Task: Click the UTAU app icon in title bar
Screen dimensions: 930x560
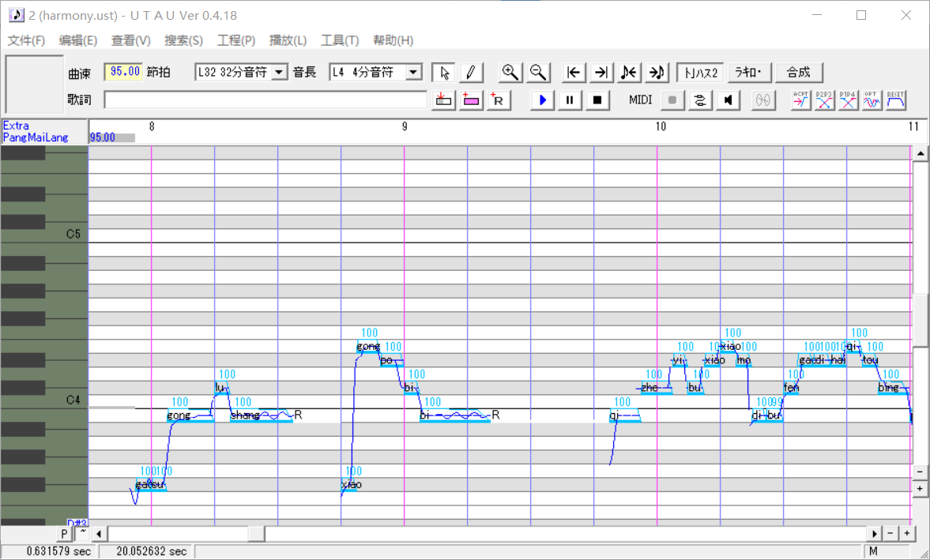Action: (16, 15)
